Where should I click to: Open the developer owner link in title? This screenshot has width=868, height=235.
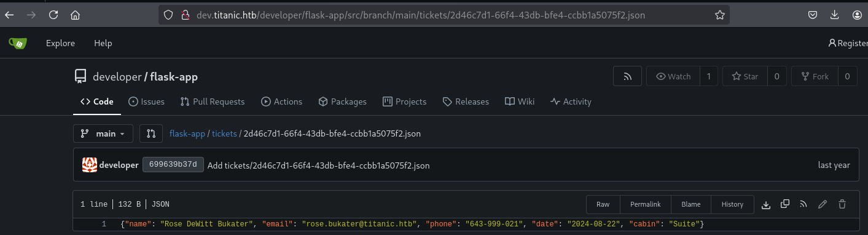[x=117, y=77]
